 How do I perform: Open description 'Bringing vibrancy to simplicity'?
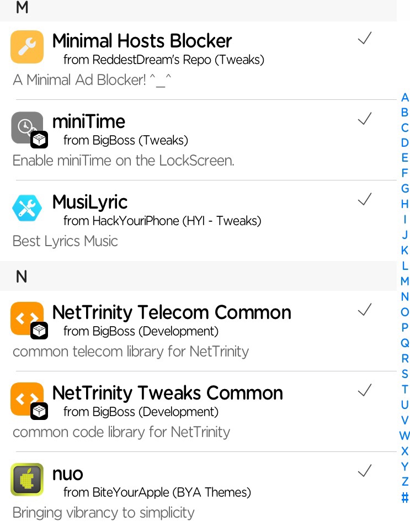click(x=104, y=513)
